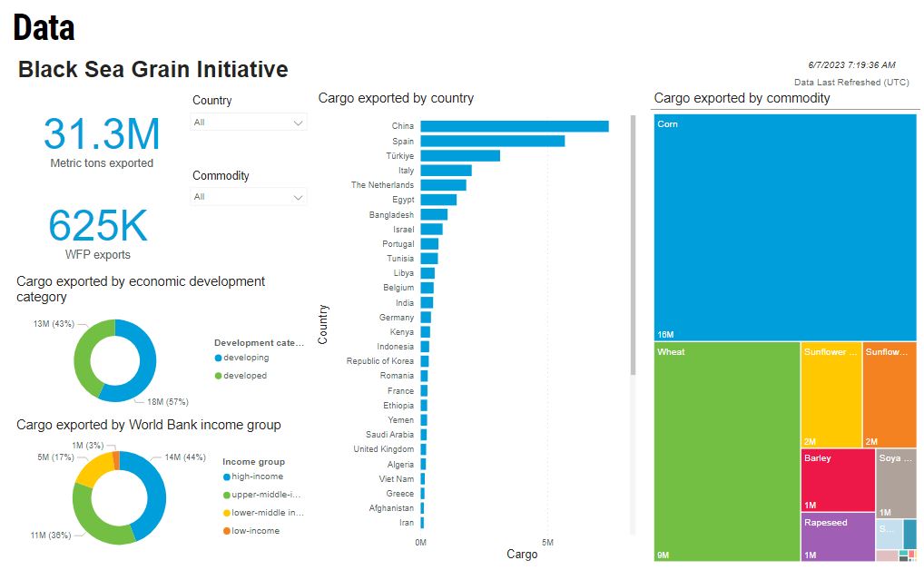Select the Soya treemap tile

pos(896,484)
